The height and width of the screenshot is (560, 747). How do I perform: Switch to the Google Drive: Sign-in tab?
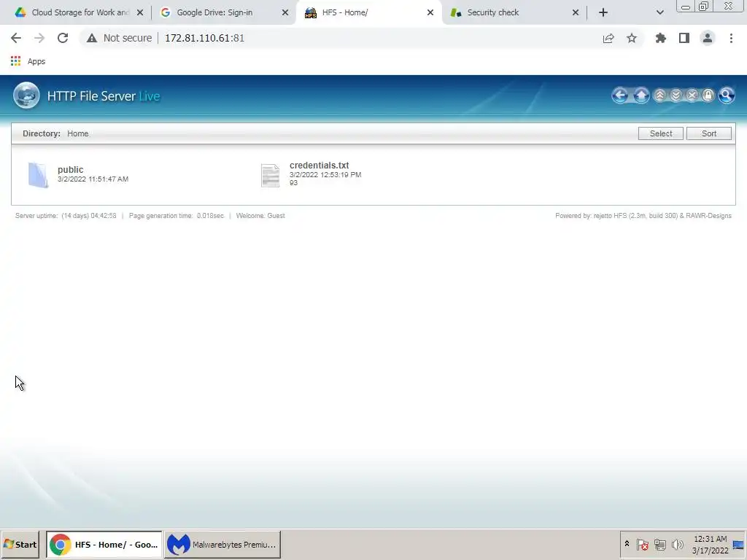tap(214, 12)
